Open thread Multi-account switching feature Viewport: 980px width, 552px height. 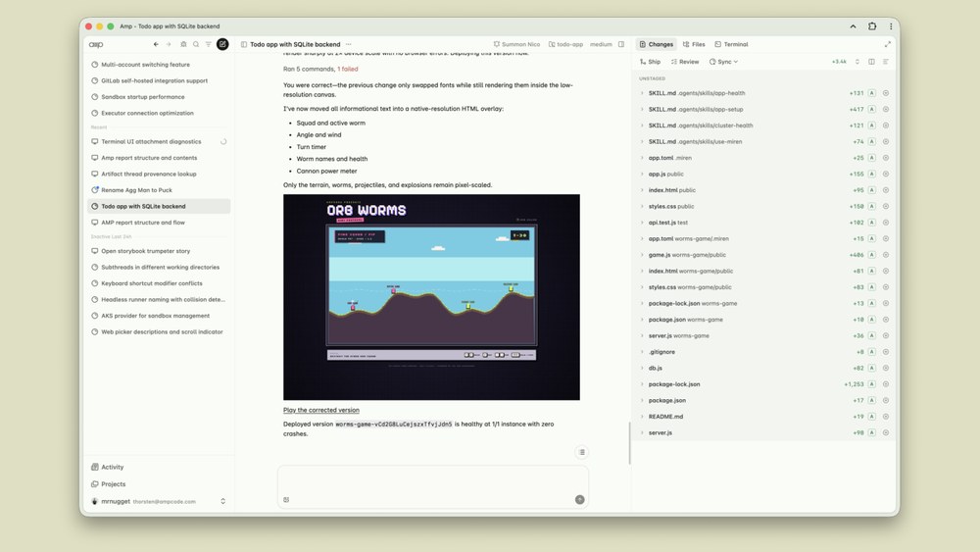(x=159, y=65)
